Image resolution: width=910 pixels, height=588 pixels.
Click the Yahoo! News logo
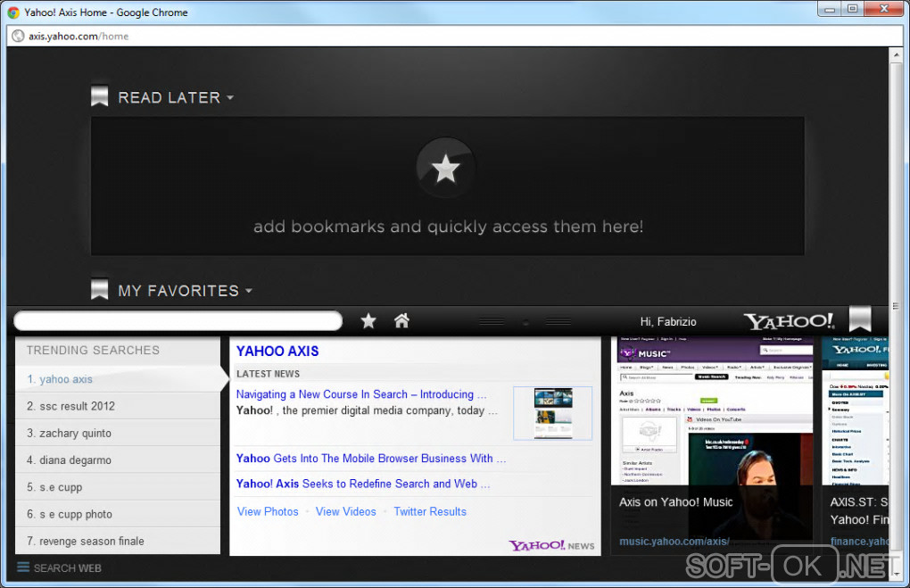click(551, 545)
